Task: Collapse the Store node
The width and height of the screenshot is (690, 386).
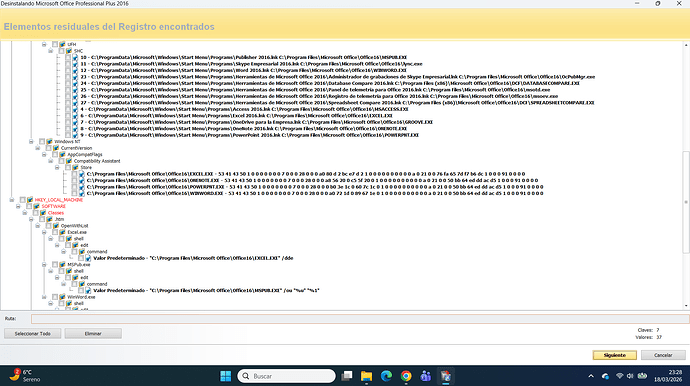Action: [57, 168]
